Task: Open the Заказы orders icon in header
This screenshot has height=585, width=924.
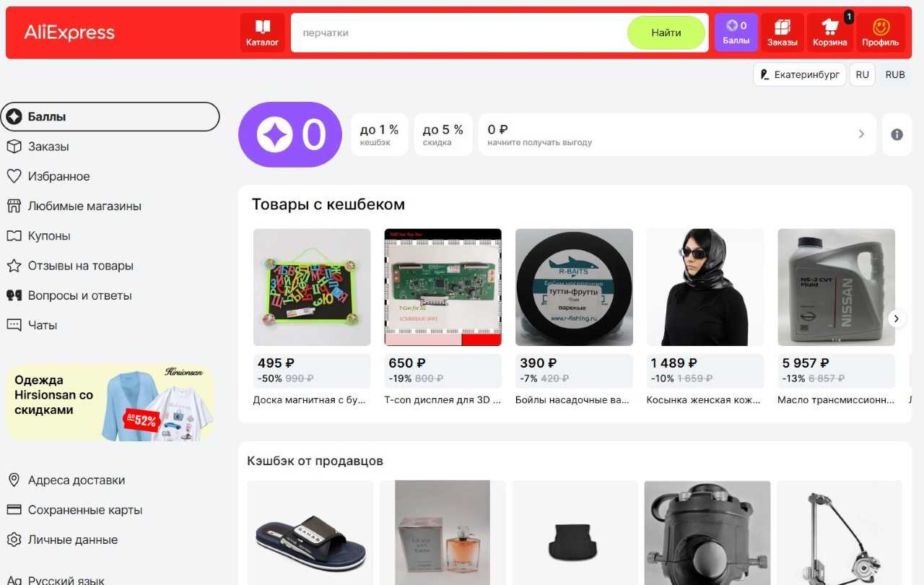Action: tap(783, 32)
